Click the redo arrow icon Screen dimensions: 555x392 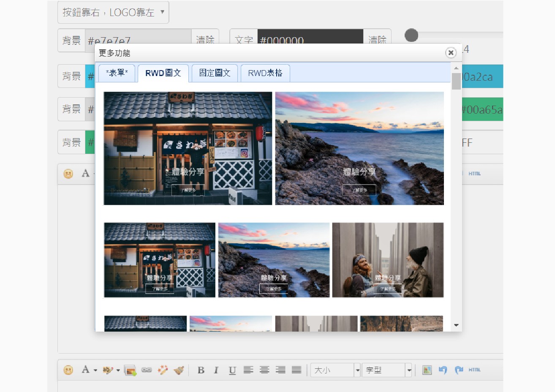459,370
